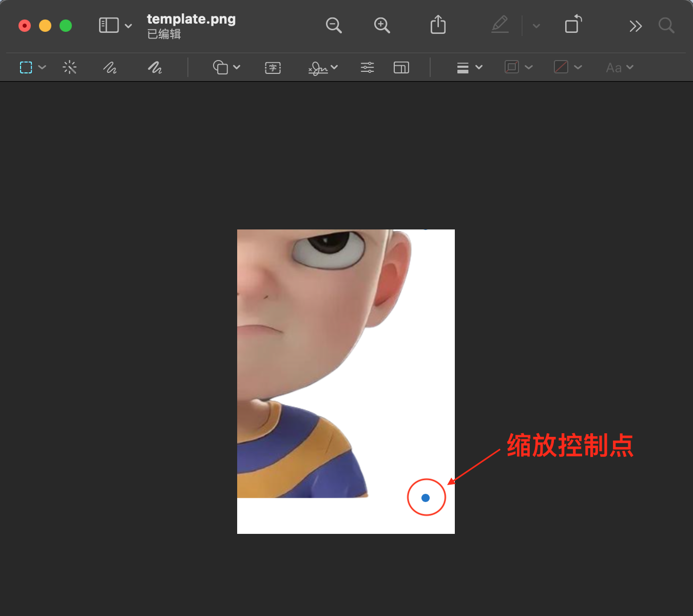Rotate the image with the rotate icon
Image resolution: width=693 pixels, height=616 pixels.
(573, 24)
